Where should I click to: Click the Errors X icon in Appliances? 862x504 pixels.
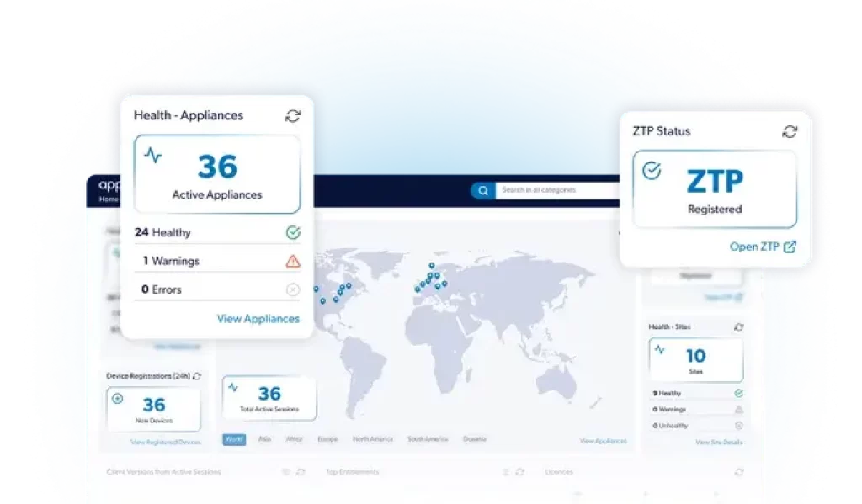coord(292,289)
